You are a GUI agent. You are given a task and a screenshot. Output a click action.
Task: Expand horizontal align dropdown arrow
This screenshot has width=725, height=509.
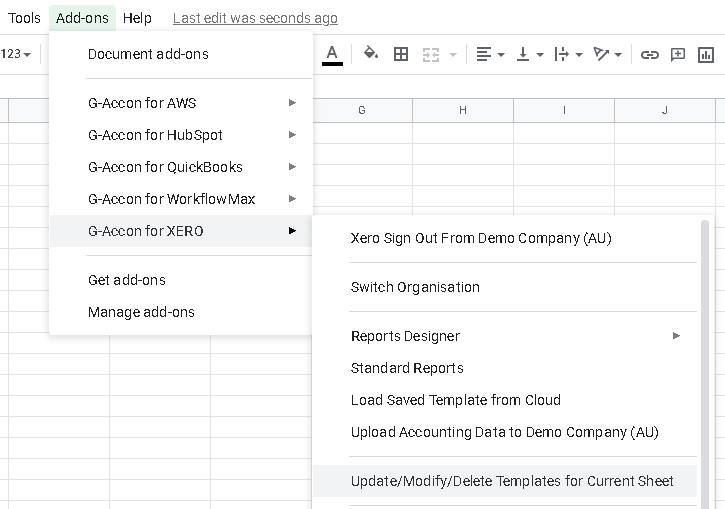tap(501, 55)
